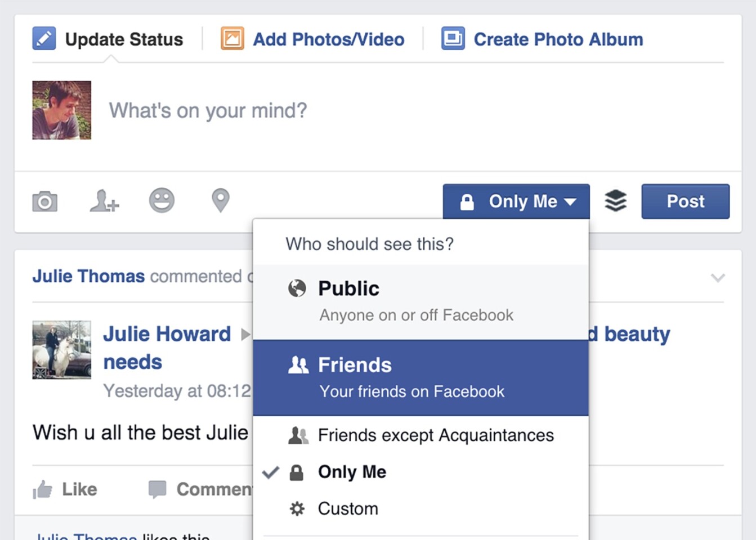Screen dimensions: 756x540
Task: Choose Custom privacy setting
Action: click(x=348, y=508)
